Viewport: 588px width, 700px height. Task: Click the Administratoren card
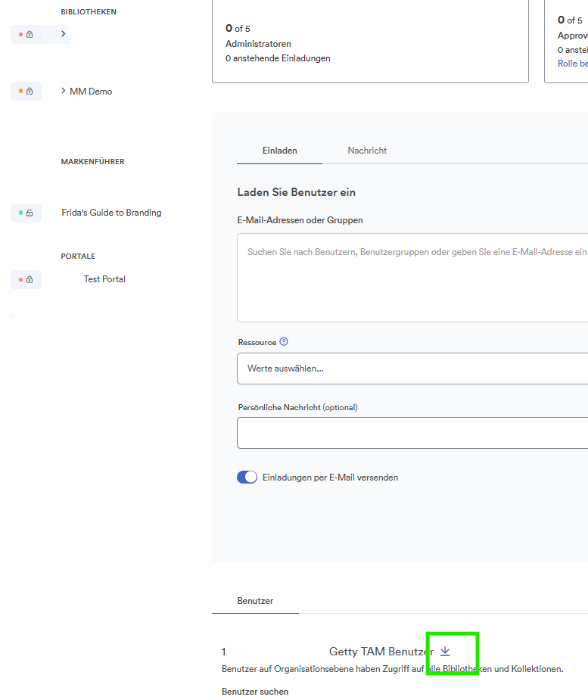coord(371,42)
